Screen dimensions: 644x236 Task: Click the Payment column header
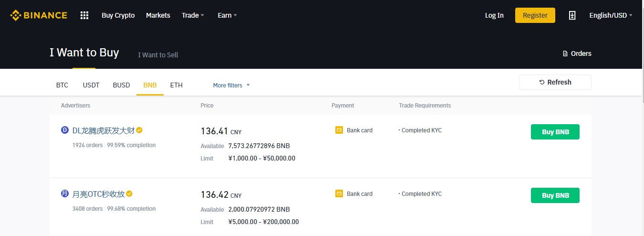click(x=343, y=106)
